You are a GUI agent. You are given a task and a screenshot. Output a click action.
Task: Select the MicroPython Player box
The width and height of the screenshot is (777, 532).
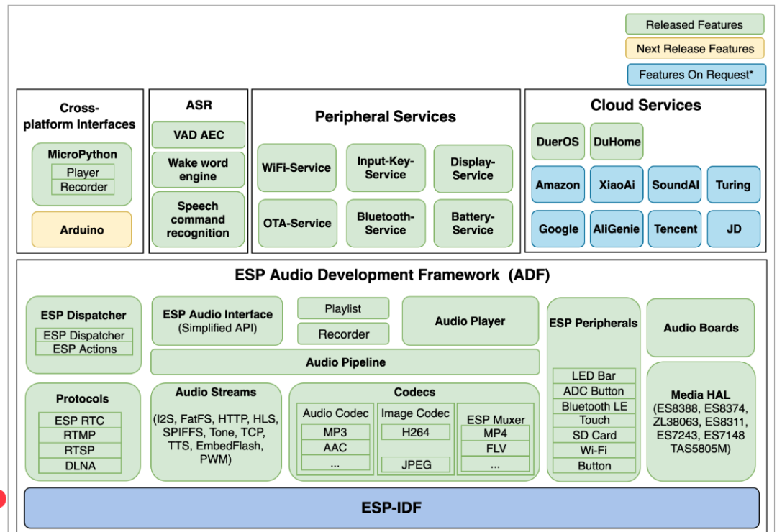(x=83, y=173)
